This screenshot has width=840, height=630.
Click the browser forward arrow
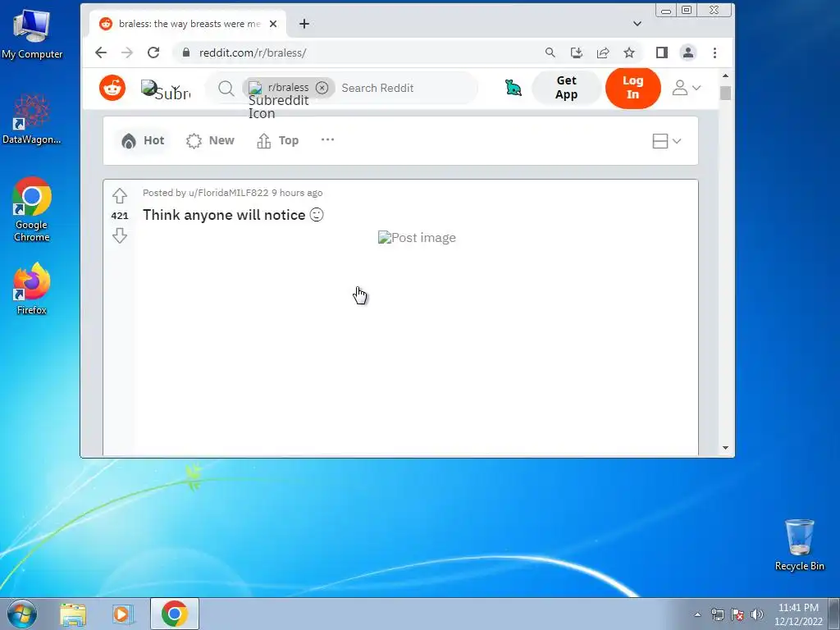coord(127,52)
